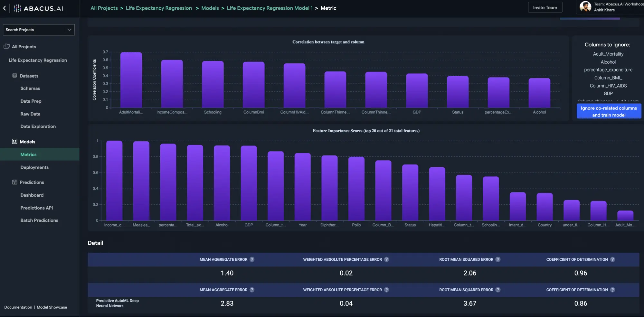Click the Invite Team button
The height and width of the screenshot is (317, 644).
click(545, 7)
